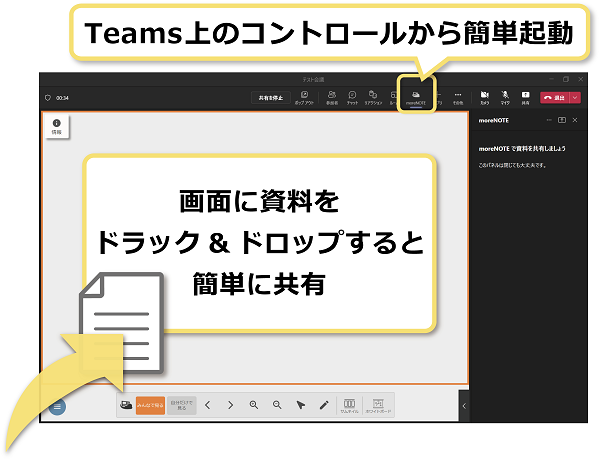Select the pointer arrow tool
Image resolution: width=600 pixels, height=461 pixels.
point(301,405)
